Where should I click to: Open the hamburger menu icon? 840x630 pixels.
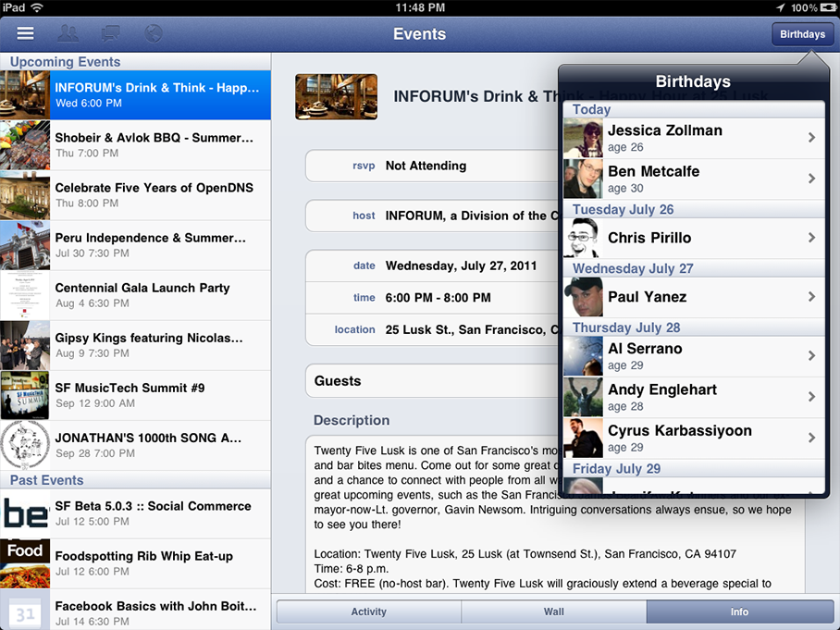click(25, 33)
